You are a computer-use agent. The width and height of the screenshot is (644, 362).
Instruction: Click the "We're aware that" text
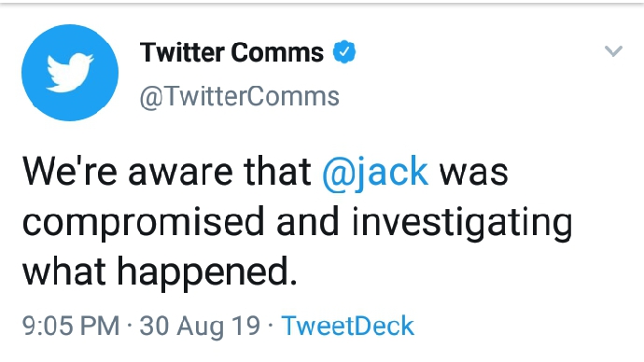coord(167,172)
